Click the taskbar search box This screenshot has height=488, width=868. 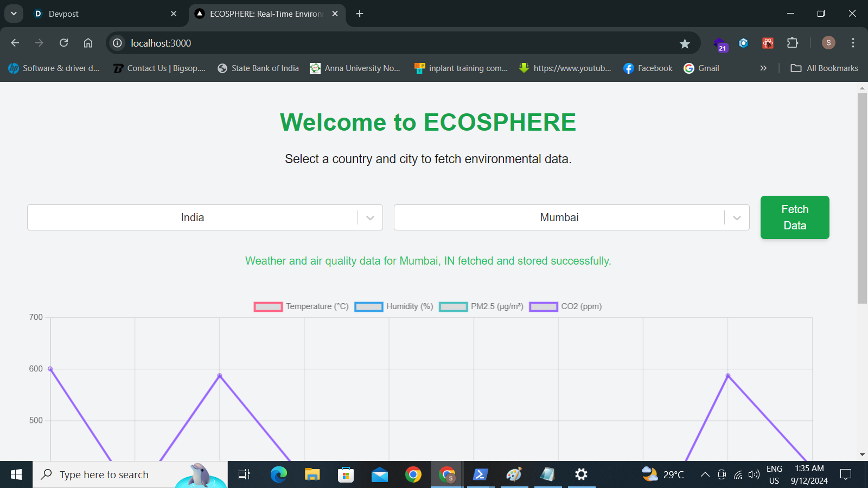(130, 474)
